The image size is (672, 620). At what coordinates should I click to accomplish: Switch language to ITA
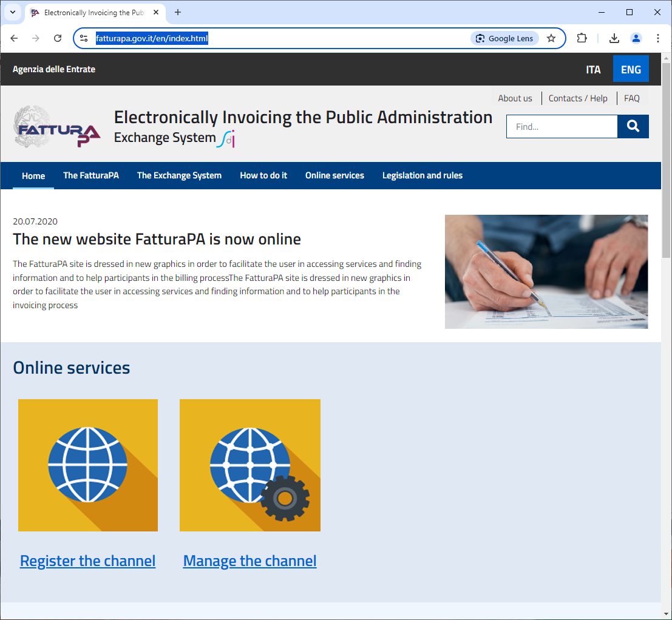pyautogui.click(x=593, y=69)
